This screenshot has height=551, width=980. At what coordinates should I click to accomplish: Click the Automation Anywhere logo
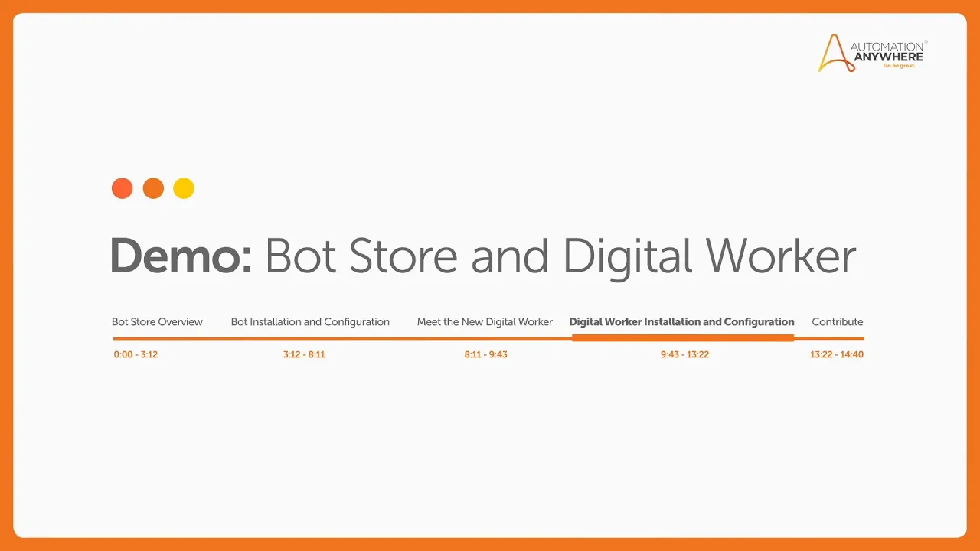coord(873,54)
